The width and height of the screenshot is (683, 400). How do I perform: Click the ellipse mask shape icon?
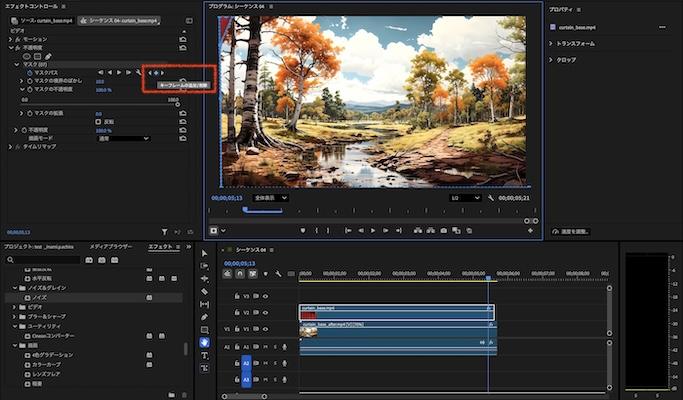click(28, 56)
